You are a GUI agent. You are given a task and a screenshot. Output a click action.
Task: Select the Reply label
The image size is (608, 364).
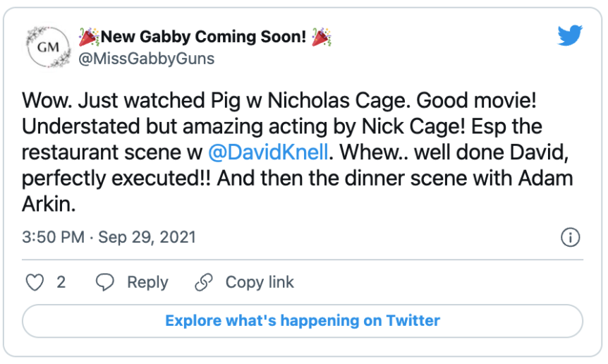(147, 283)
